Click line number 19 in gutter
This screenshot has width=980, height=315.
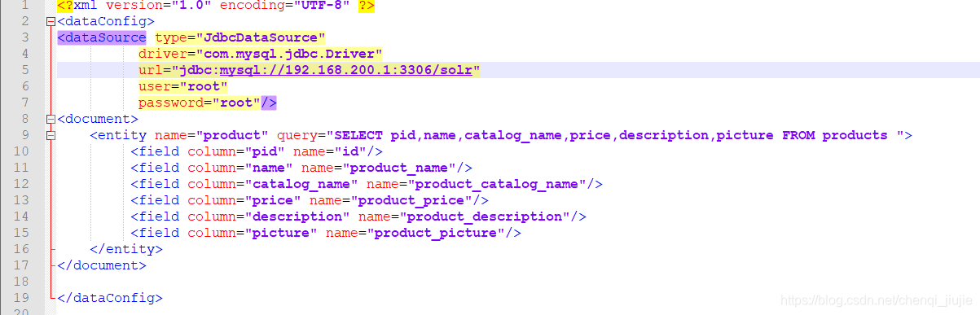tap(21, 298)
